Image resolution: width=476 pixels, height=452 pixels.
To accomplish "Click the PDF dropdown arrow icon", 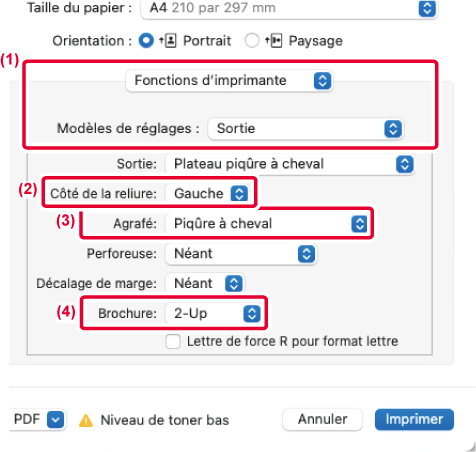I will pyautogui.click(x=55, y=419).
